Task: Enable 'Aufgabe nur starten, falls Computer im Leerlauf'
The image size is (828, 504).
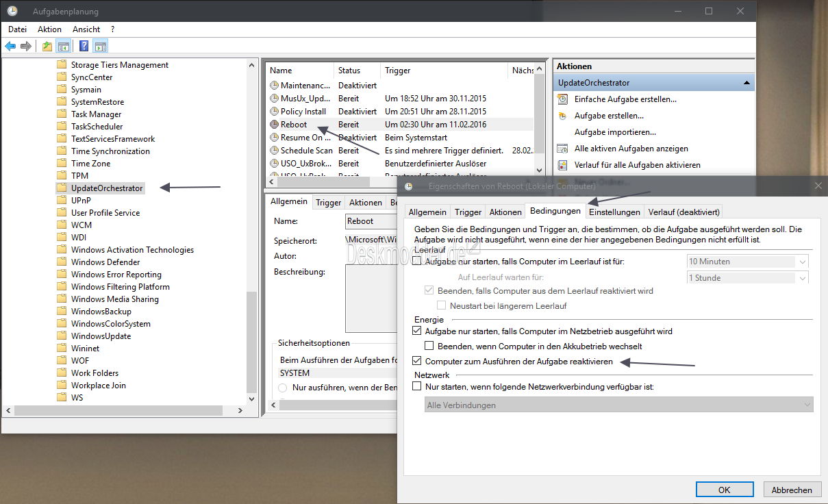Action: click(417, 262)
